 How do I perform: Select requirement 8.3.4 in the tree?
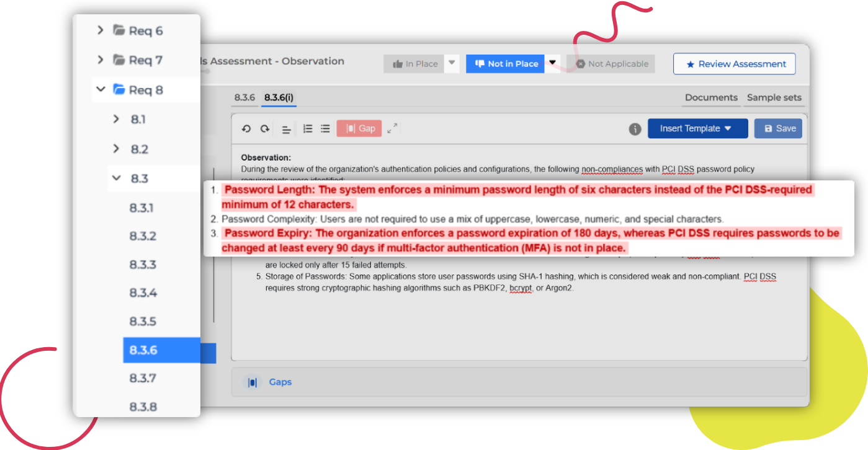(143, 293)
